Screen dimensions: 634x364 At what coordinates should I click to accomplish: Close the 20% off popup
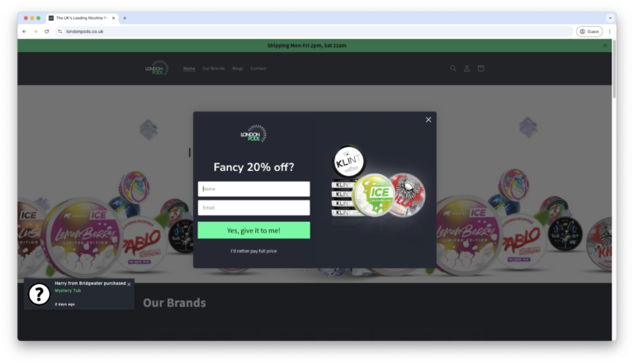[428, 120]
